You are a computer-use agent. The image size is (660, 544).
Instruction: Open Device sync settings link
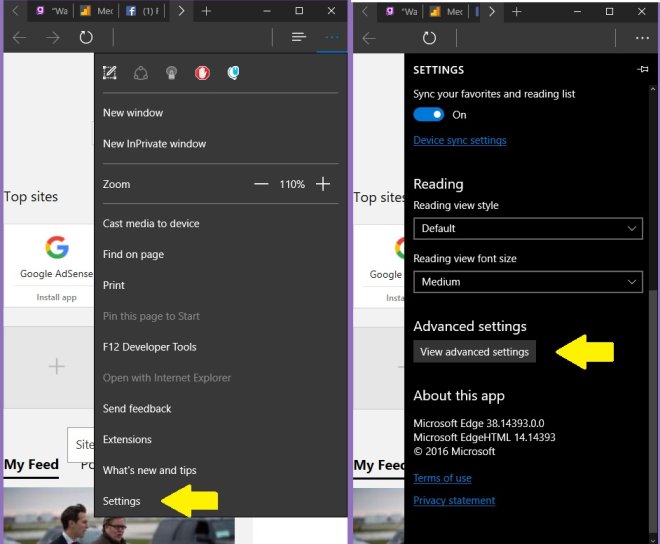[x=460, y=140]
